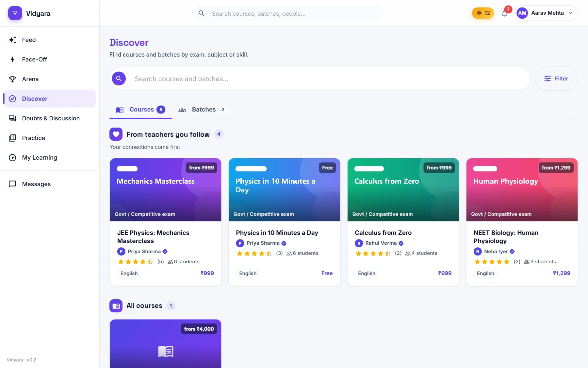Open the Human Physiology pink cover
The image size is (588, 368).
click(522, 190)
